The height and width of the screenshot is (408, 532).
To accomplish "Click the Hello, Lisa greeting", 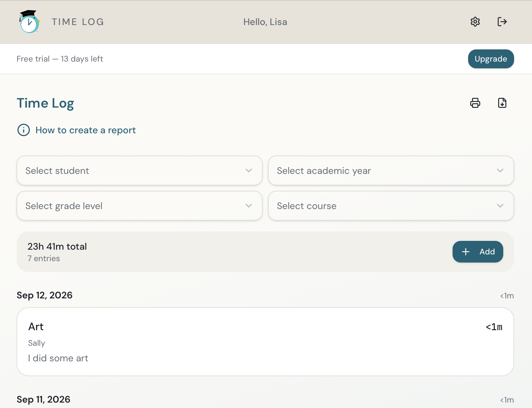I will pyautogui.click(x=265, y=22).
